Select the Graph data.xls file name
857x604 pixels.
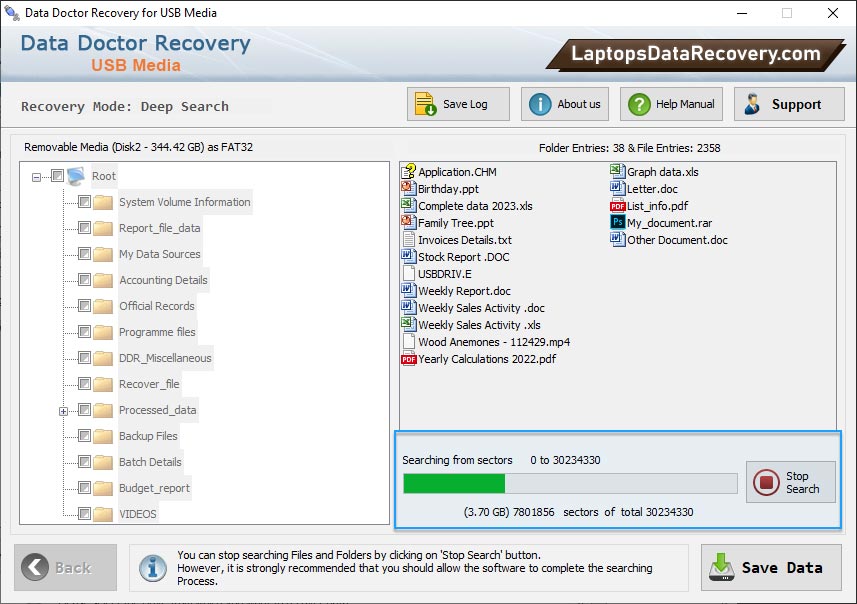click(663, 172)
